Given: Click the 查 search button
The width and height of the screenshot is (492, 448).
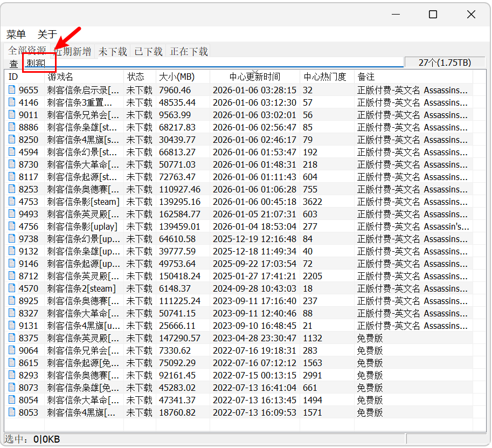Looking at the screenshot, I should tap(14, 64).
